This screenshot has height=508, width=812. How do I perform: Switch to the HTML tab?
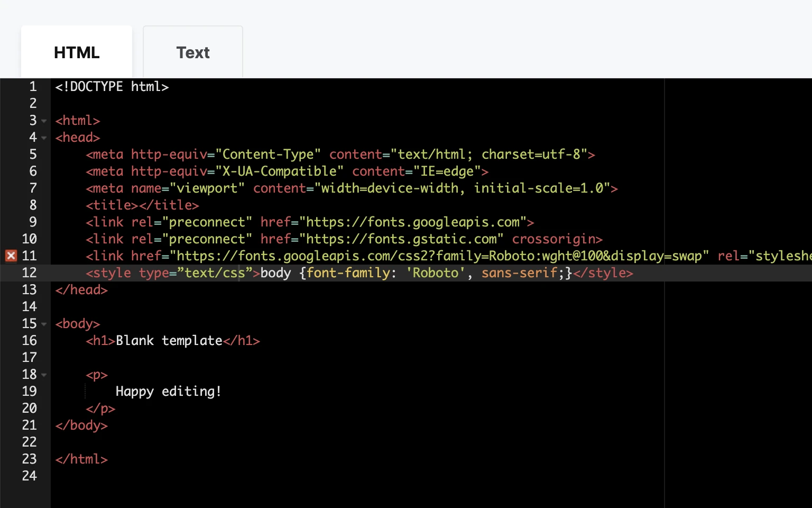tap(77, 52)
